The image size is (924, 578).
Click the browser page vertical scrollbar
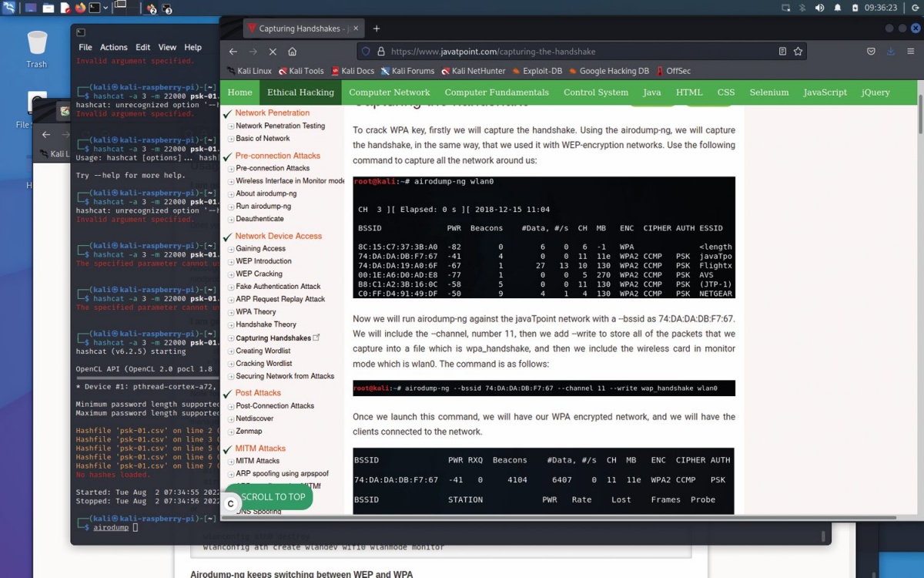(x=920, y=115)
